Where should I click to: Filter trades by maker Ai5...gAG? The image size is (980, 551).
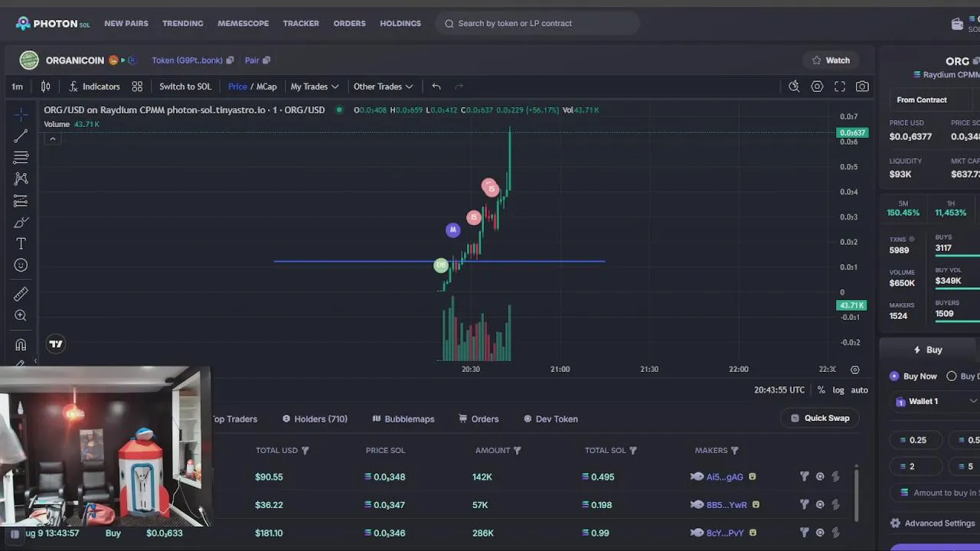804,477
